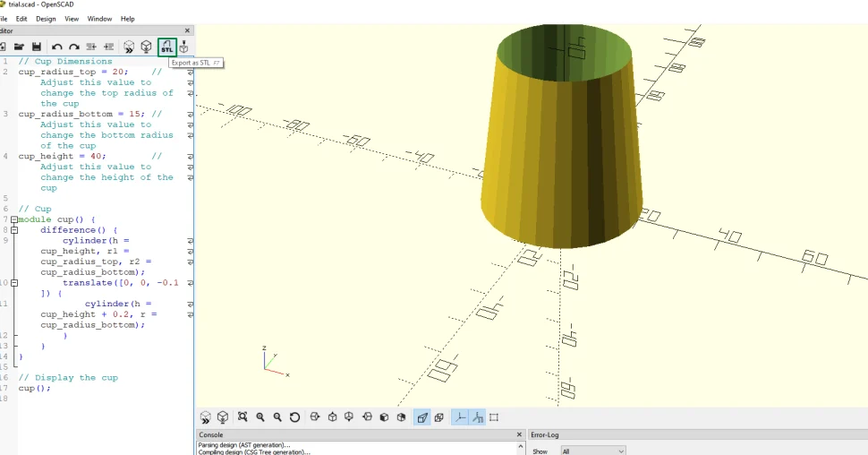Toggle Show Axes in viewport toolbar
Screen dimensions: 868x455
coord(460,417)
